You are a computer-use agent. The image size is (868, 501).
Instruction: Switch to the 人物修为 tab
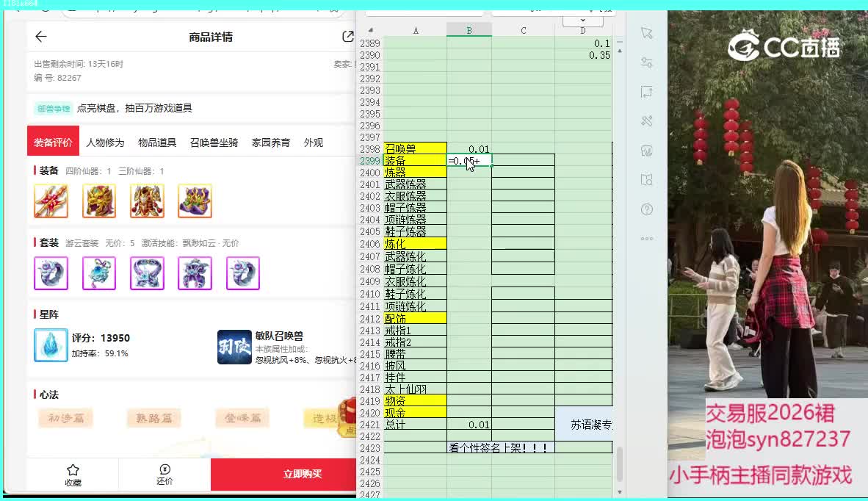(105, 143)
